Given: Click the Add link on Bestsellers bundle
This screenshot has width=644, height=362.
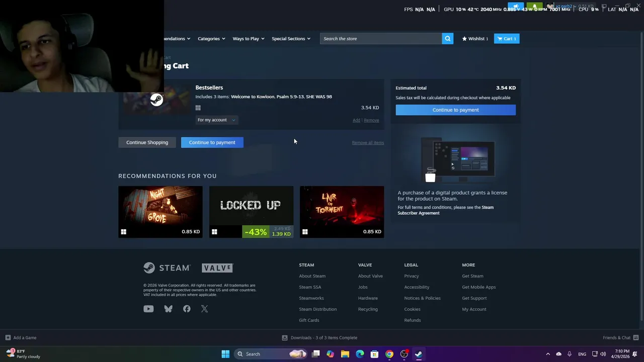Looking at the screenshot, I should click(x=356, y=120).
